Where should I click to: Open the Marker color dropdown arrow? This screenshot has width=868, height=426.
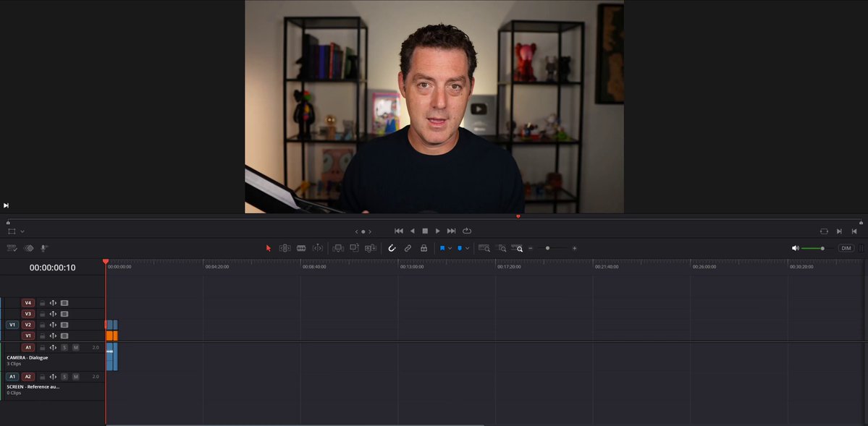467,248
